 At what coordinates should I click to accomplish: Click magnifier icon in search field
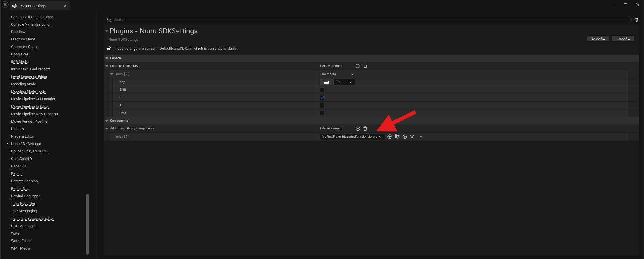[109, 20]
